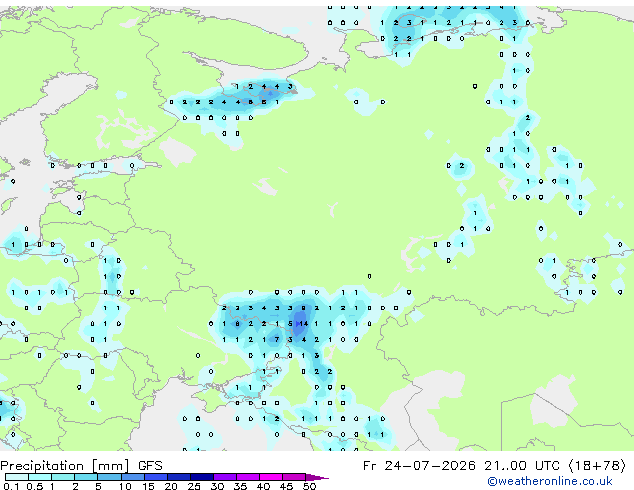Image resolution: width=634 pixels, height=490 pixels.
Task: Select the 5–10 mm legend swatch
Action: coord(109,477)
